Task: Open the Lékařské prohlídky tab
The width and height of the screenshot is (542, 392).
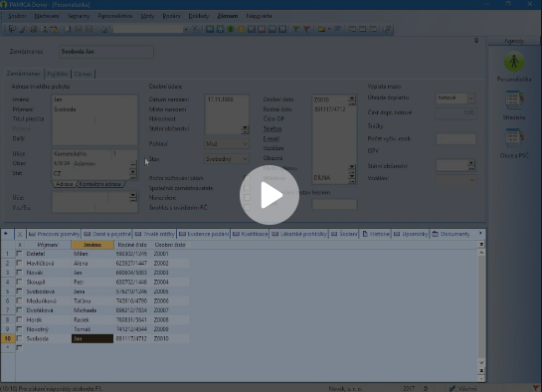Action: click(299, 234)
